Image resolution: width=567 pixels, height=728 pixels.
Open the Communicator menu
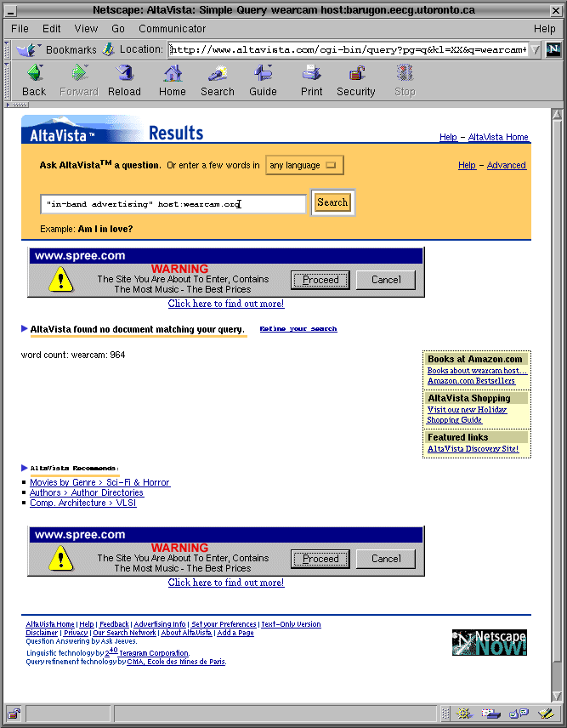(173, 29)
